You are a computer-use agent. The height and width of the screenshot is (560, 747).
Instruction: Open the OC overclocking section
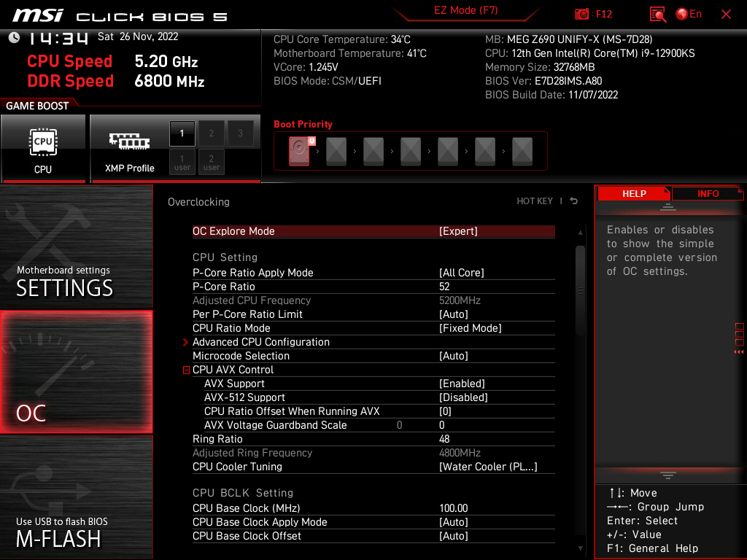coord(76,372)
